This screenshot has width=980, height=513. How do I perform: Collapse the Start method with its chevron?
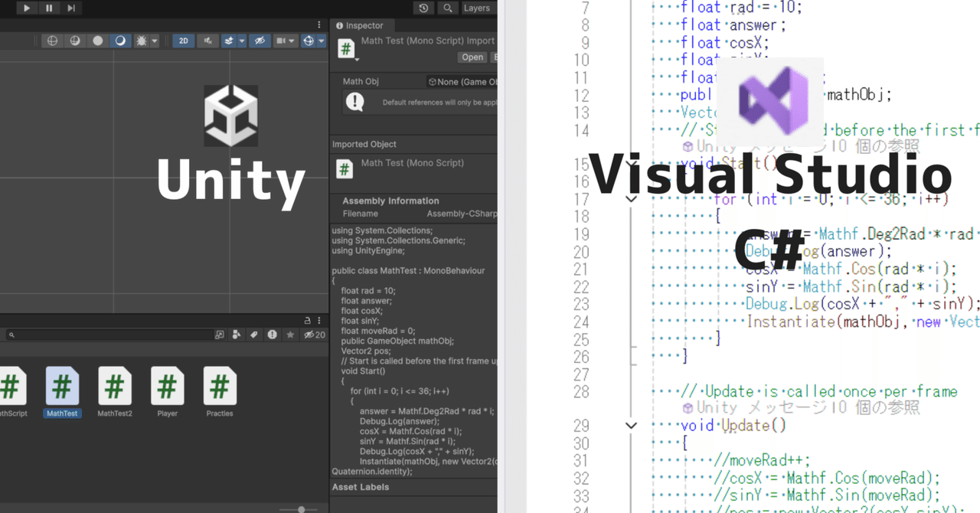[631, 162]
